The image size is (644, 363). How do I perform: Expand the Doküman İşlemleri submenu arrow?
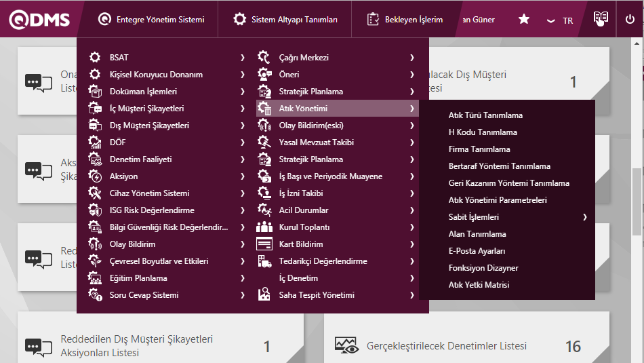(x=242, y=92)
